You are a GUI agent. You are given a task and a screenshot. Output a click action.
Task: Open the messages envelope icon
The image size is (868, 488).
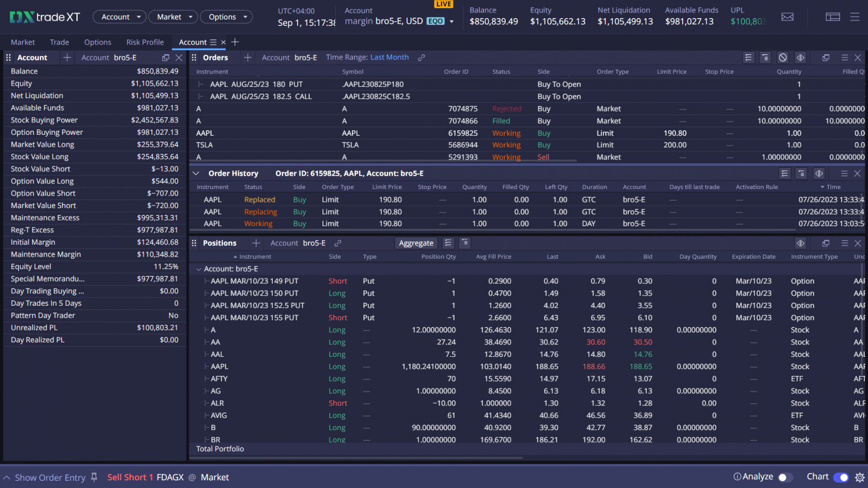(x=787, y=17)
